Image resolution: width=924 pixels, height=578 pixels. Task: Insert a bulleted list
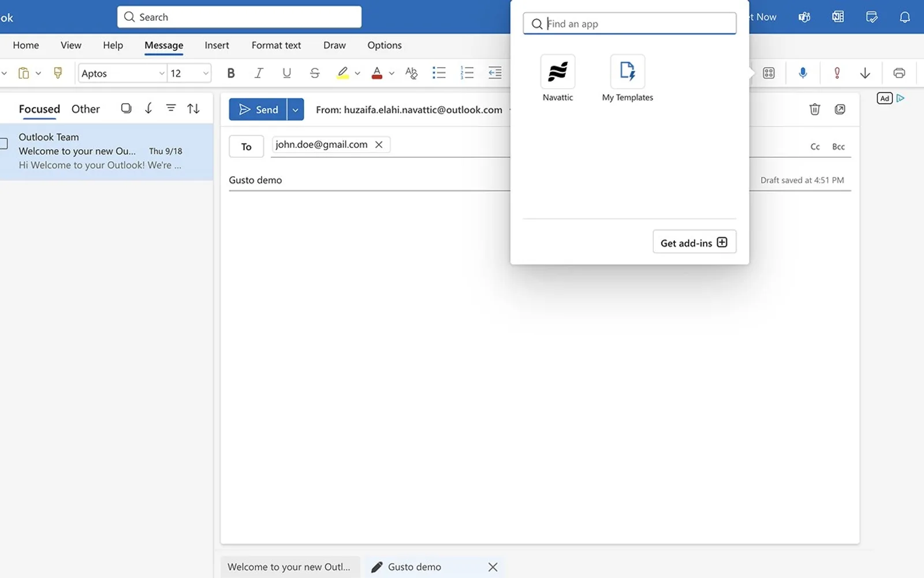pos(439,73)
